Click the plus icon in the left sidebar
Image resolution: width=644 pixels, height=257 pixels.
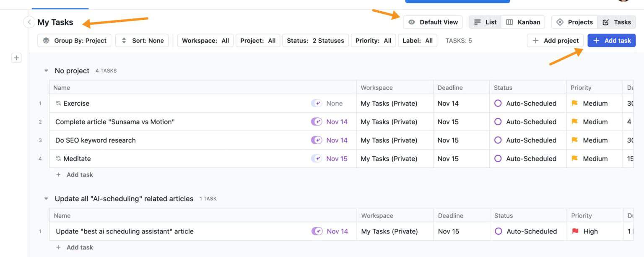coord(16,57)
